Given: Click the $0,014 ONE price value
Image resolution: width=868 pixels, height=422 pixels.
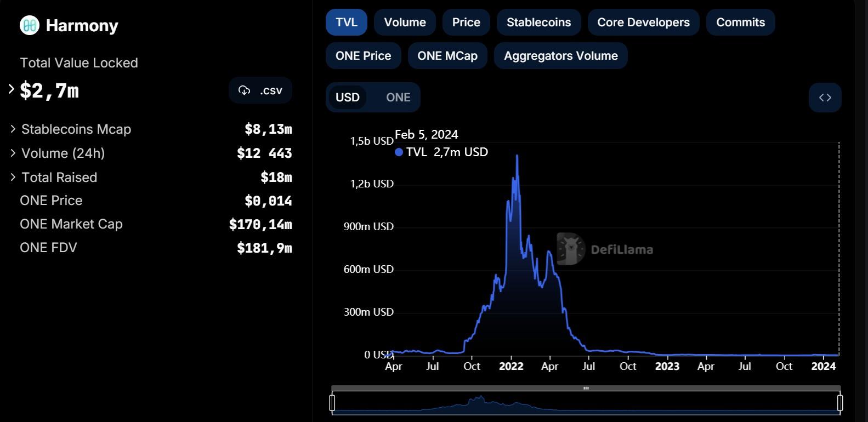Looking at the screenshot, I should click(x=268, y=201).
